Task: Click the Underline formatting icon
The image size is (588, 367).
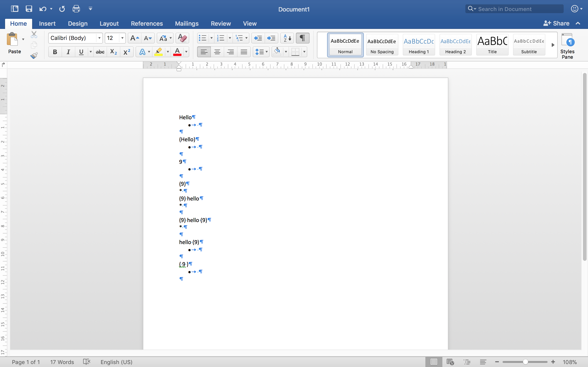Action: tap(82, 52)
